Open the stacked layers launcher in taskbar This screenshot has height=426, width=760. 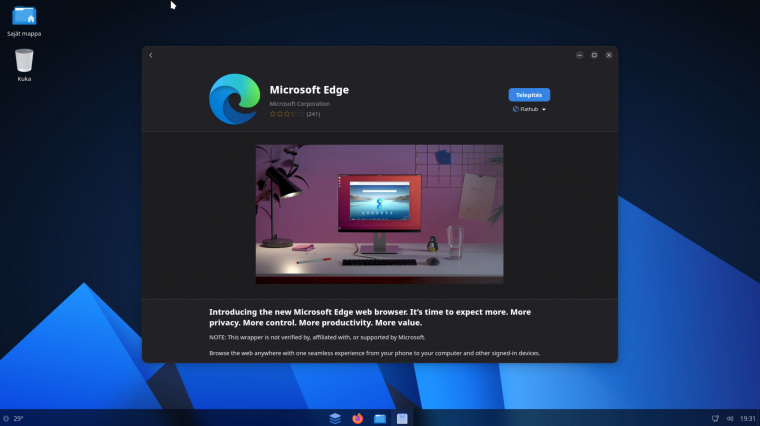[335, 418]
